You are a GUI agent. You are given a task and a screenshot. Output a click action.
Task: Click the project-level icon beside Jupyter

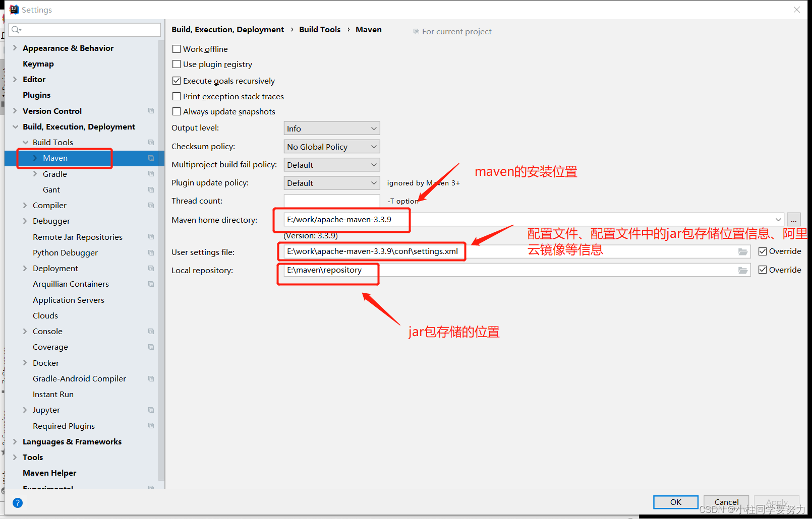pyautogui.click(x=151, y=410)
